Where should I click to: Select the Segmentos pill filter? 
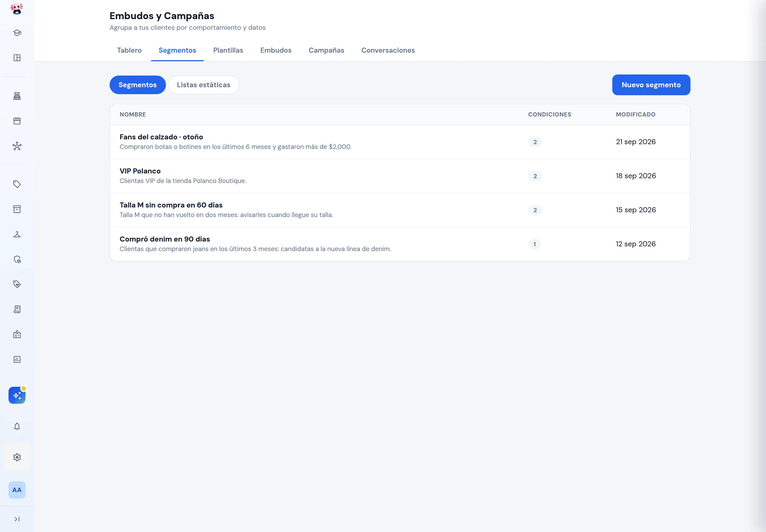(138, 85)
